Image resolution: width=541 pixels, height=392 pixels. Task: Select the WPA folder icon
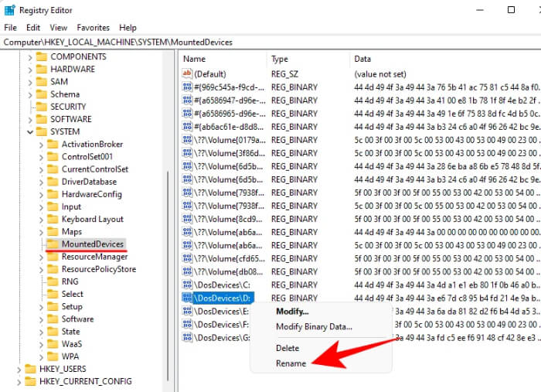pos(53,356)
